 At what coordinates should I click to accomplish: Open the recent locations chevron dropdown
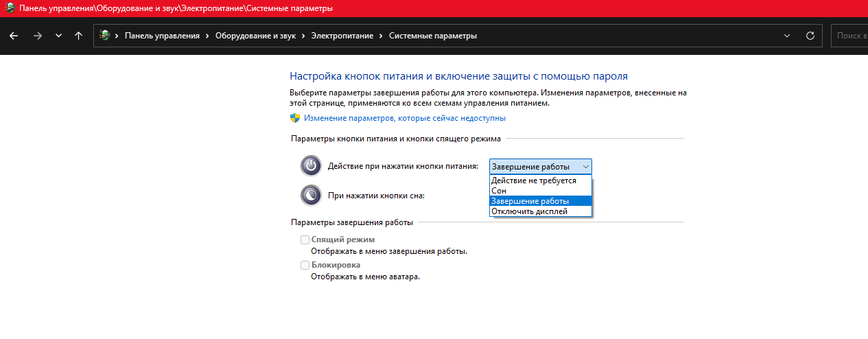tap(58, 36)
